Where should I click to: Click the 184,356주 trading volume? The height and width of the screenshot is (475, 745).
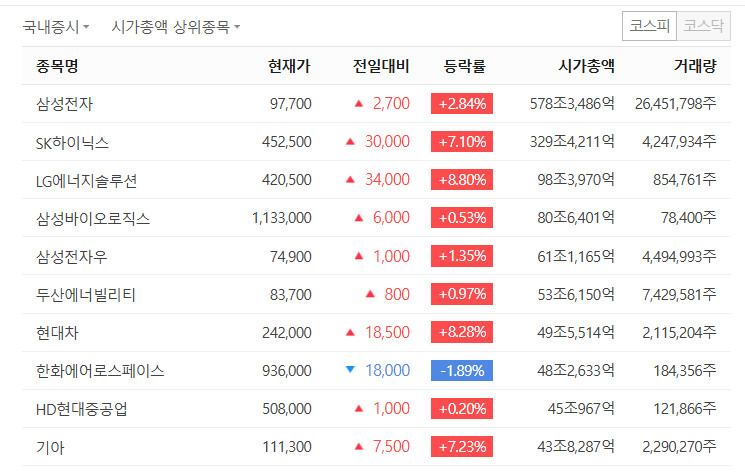[685, 370]
